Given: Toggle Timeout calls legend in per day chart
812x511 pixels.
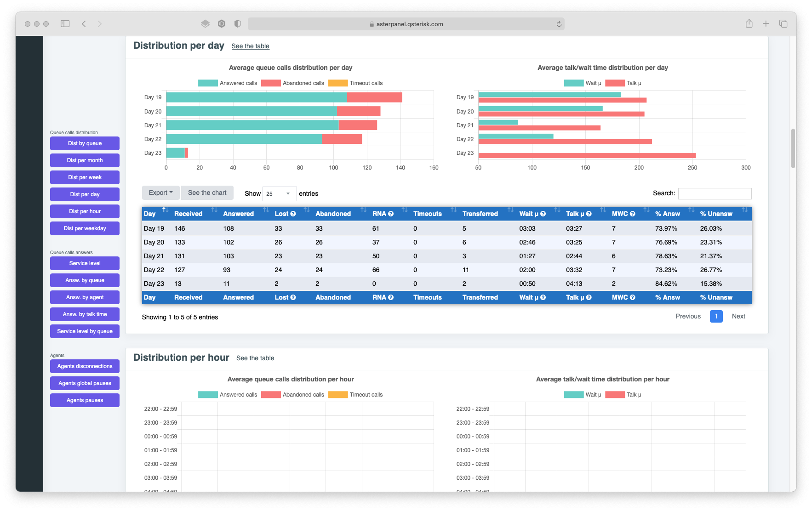Looking at the screenshot, I should click(x=355, y=83).
